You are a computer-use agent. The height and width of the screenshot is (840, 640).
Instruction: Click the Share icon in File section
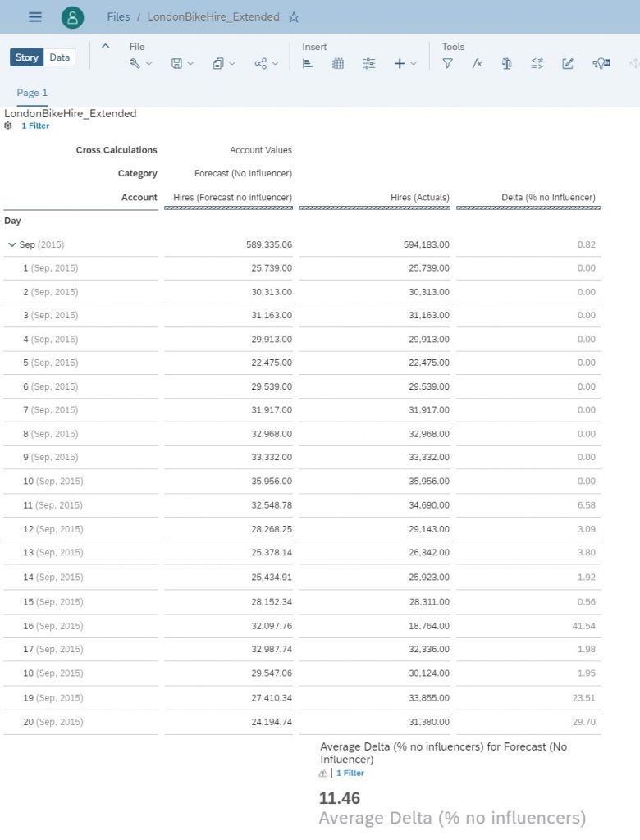(260, 64)
